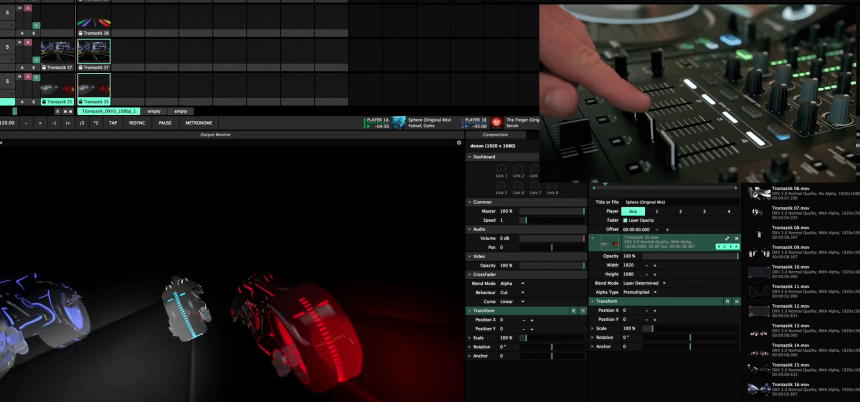Viewport: 860px width, 402px height.
Task: Click the RESYNC button
Action: [137, 123]
